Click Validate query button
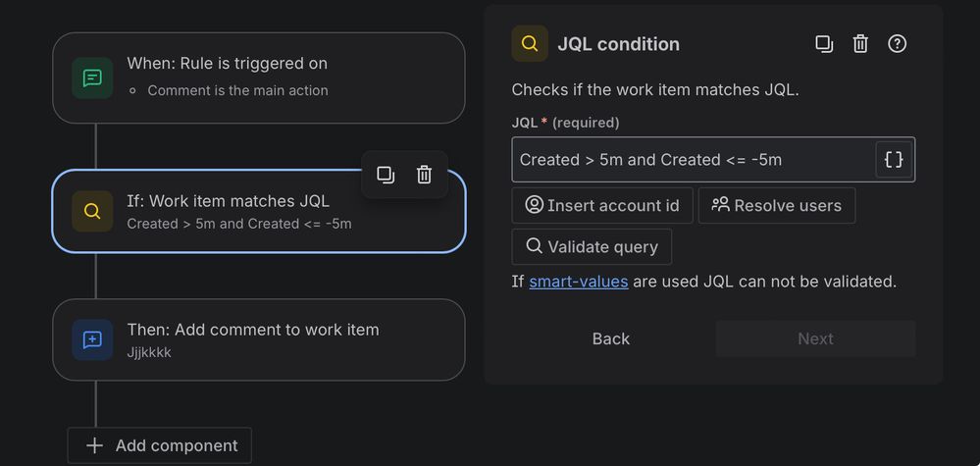Screen dimensions: 980x466 click(x=592, y=247)
